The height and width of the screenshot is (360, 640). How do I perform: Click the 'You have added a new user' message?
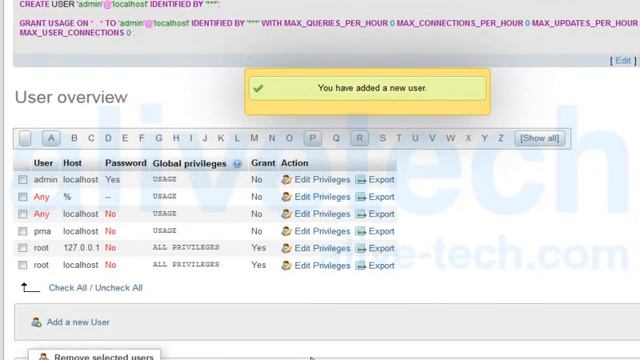click(x=367, y=88)
